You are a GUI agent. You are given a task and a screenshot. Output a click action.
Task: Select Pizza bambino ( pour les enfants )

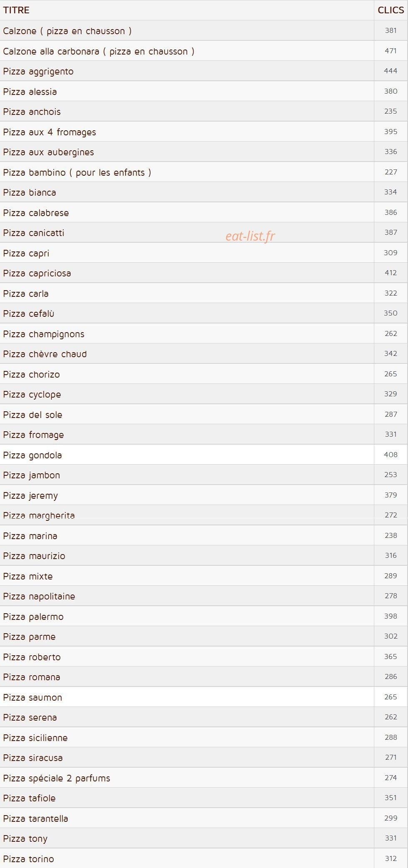[x=77, y=172]
